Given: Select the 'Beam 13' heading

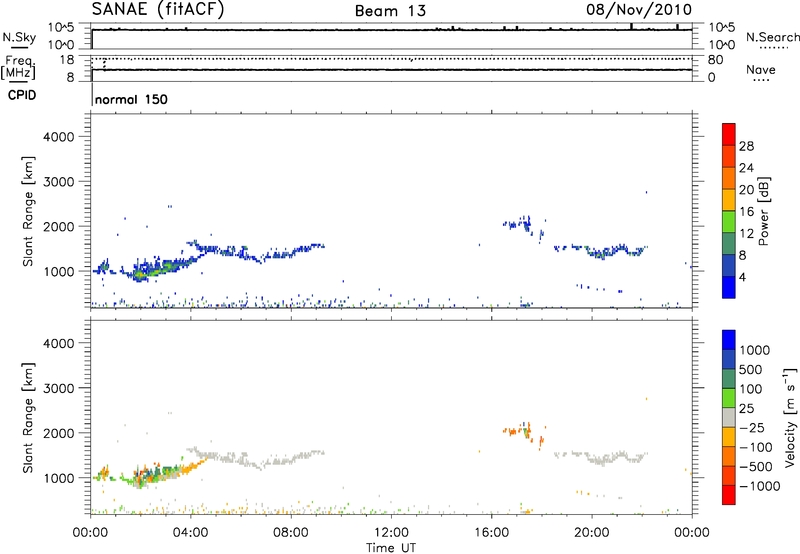Looking at the screenshot, I should click(390, 11).
